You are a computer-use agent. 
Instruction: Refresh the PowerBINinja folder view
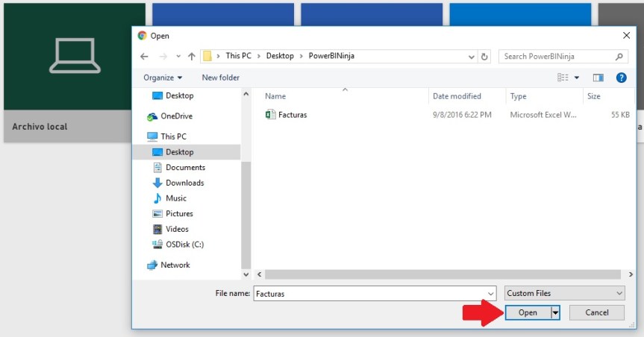tap(484, 57)
